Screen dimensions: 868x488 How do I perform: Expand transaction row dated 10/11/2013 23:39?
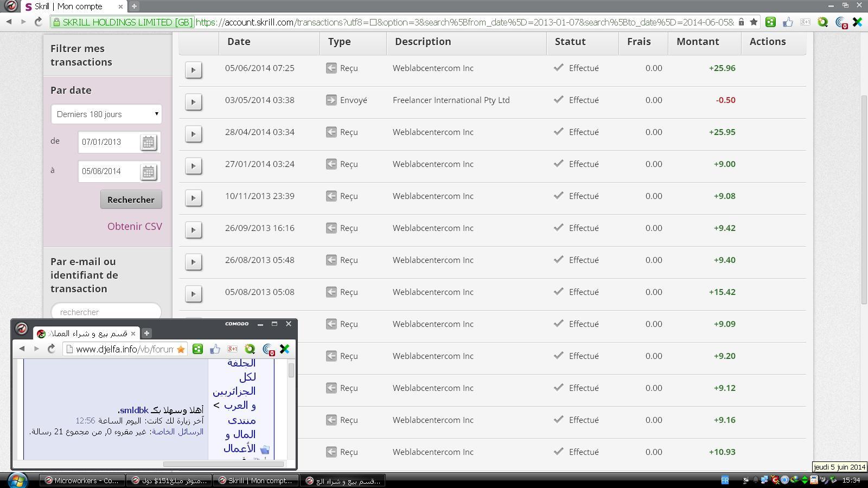coord(194,198)
